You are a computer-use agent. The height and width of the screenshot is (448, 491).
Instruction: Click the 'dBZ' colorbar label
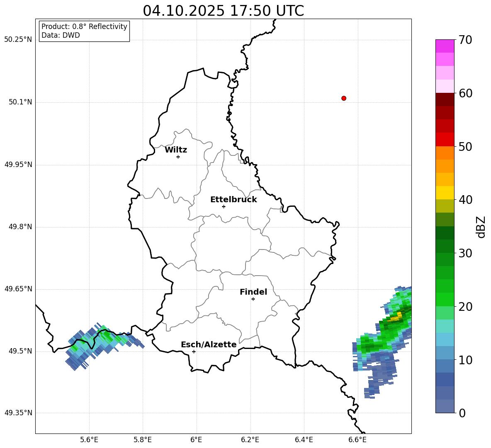(481, 227)
